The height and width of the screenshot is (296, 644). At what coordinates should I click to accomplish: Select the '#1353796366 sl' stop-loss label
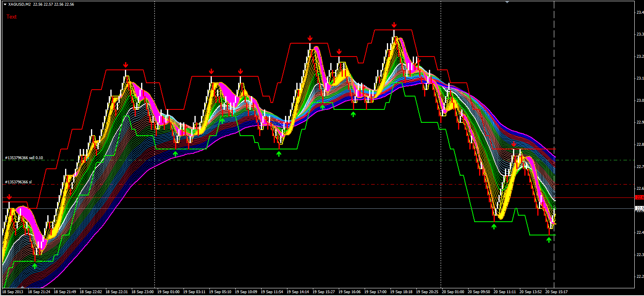[18, 182]
